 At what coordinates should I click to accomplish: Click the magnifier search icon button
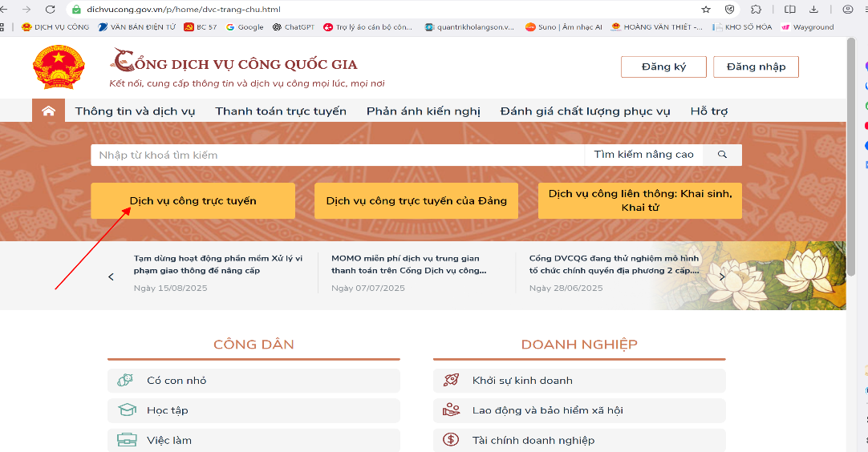722,155
